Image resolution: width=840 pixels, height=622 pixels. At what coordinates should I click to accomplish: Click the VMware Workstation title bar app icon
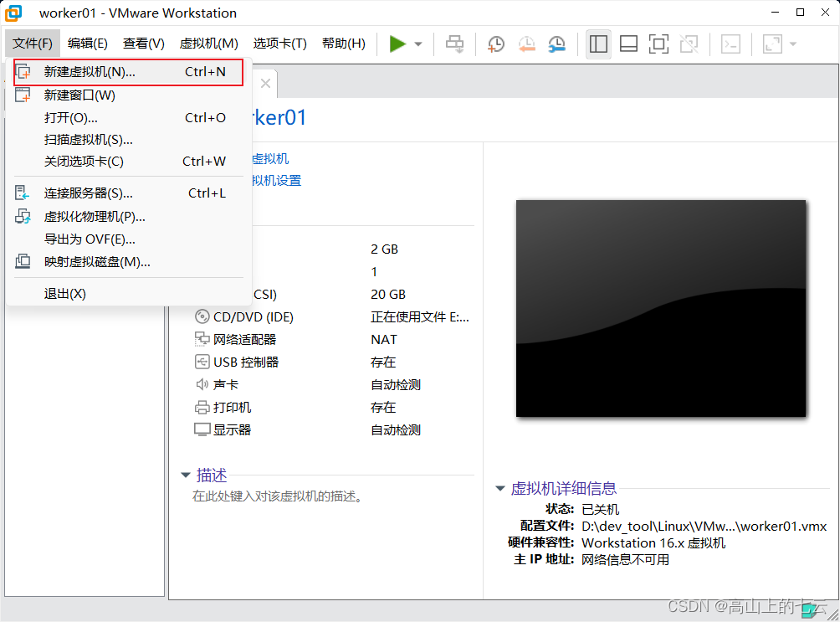13,13
